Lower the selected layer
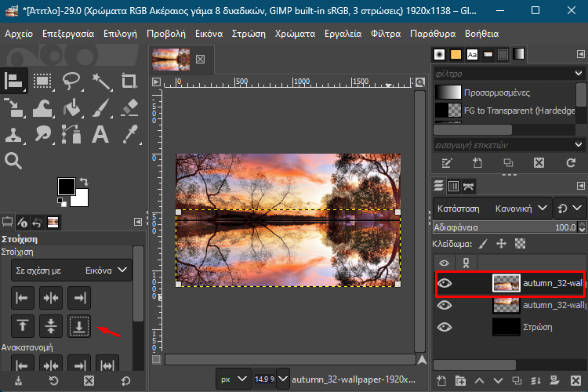 [498, 381]
